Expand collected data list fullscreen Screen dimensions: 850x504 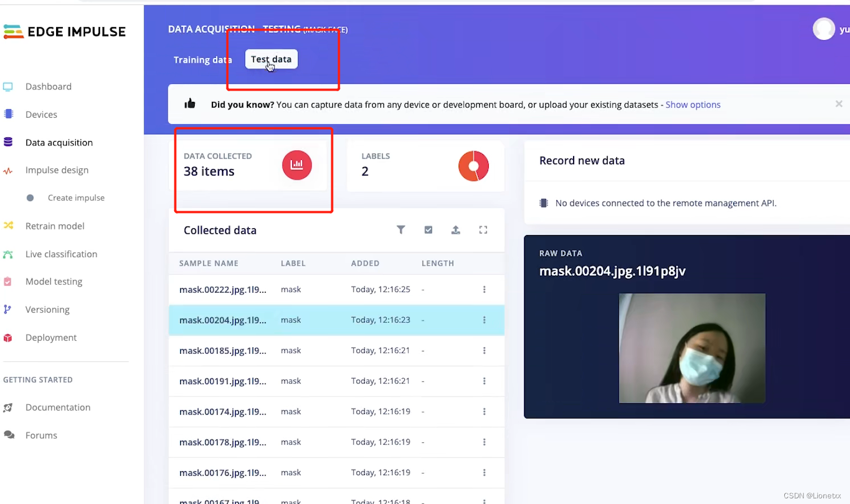[x=483, y=229]
